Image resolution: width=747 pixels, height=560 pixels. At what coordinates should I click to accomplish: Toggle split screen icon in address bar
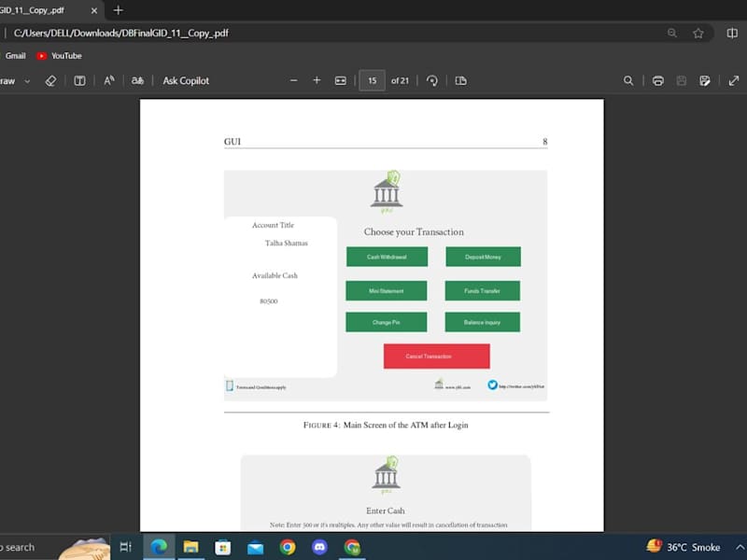coord(732,33)
